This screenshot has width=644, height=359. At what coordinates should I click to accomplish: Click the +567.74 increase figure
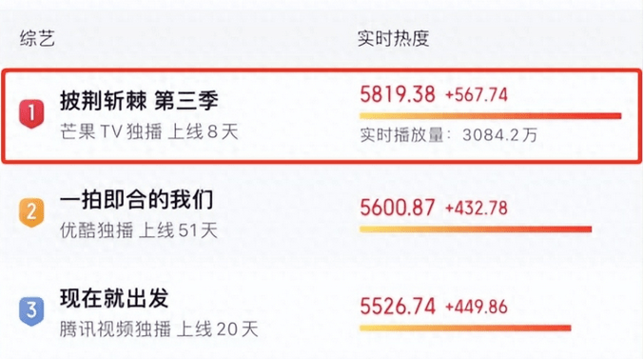pyautogui.click(x=477, y=95)
